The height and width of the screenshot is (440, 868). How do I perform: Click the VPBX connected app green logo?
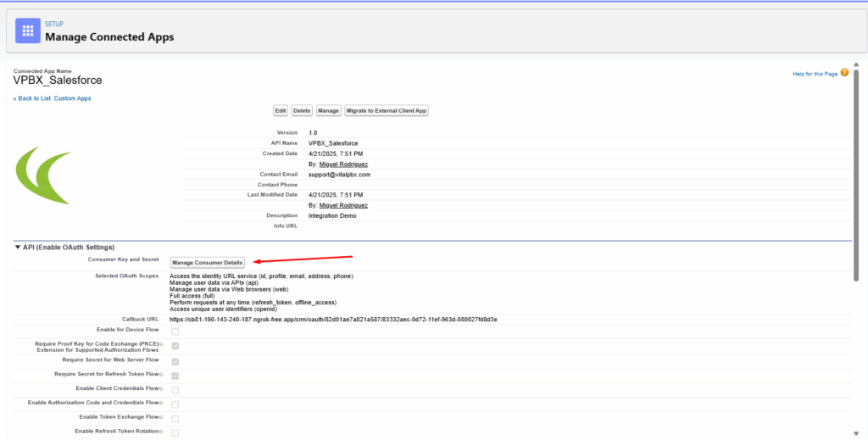43,175
